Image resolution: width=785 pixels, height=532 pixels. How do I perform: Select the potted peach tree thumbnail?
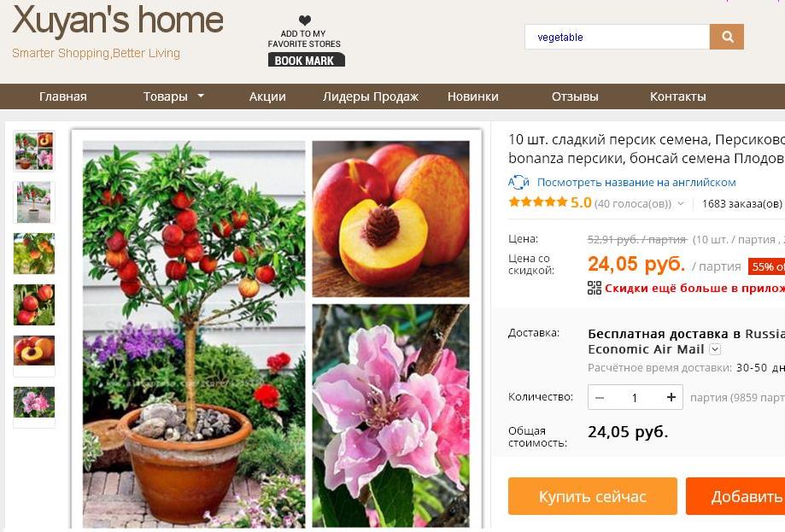pyautogui.click(x=34, y=202)
